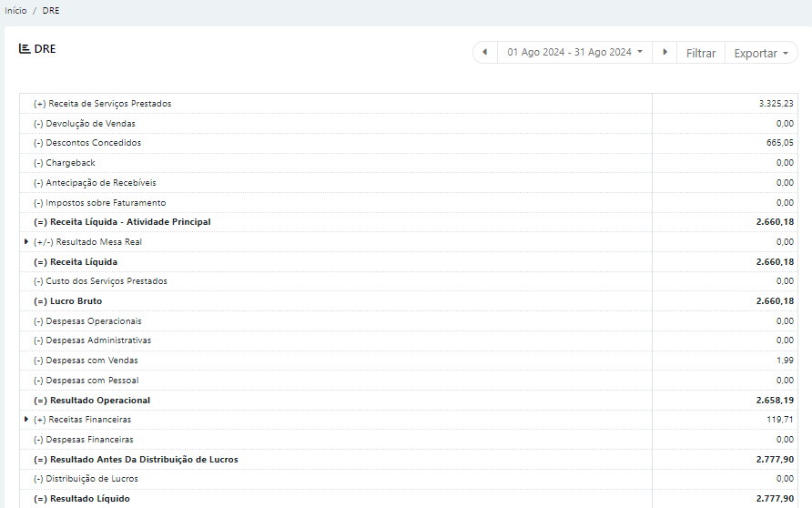Click the DRE report icon beside title

[x=25, y=49]
